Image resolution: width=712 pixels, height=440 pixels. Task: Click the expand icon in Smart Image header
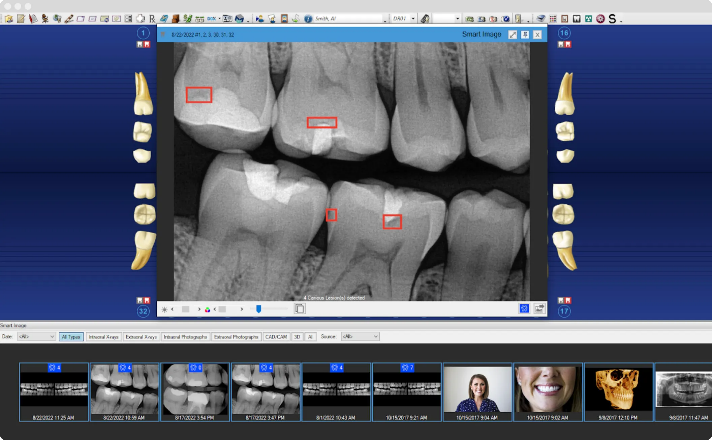(x=512, y=34)
